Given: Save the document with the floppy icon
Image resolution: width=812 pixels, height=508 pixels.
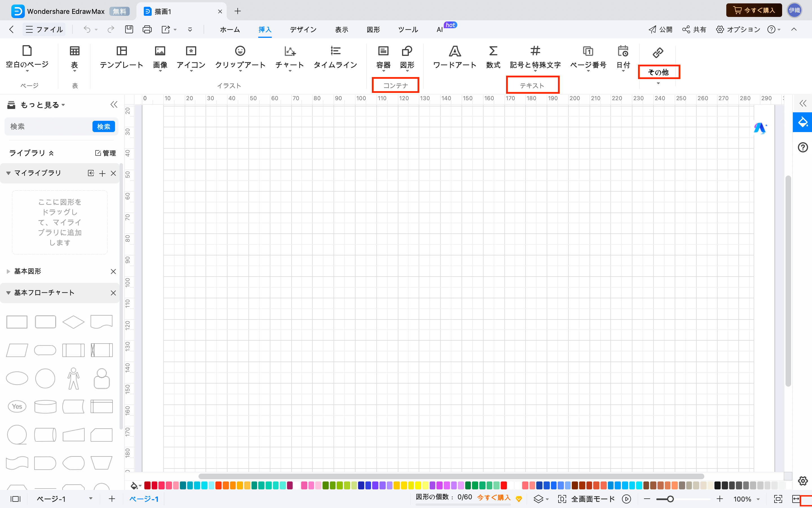Looking at the screenshot, I should (x=129, y=30).
